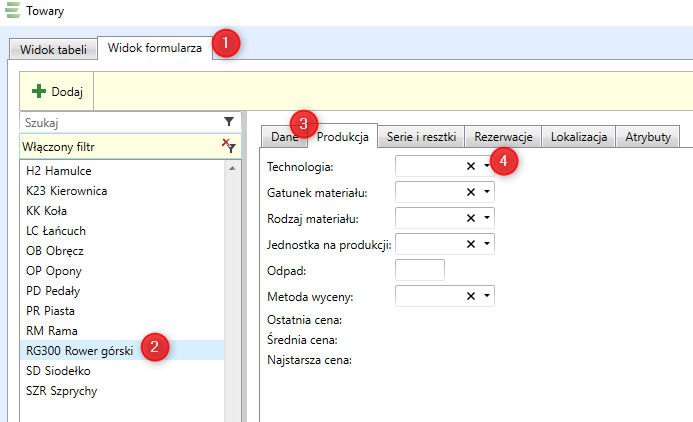Switch to the Widok tabeli tab
Viewport: 693px width, 422px height.
54,48
